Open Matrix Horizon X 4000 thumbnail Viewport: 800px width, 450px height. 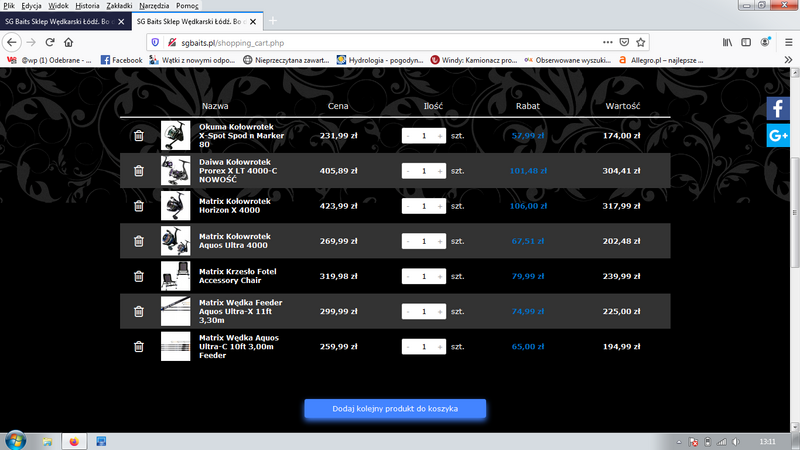tap(176, 206)
